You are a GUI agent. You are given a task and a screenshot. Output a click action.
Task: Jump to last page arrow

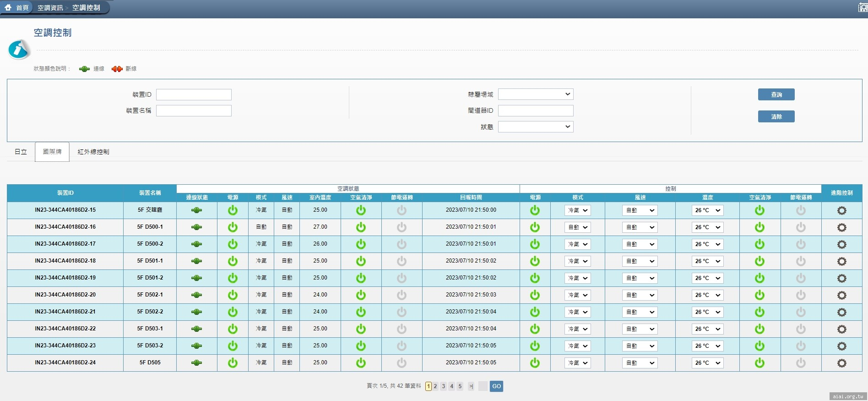471,386
